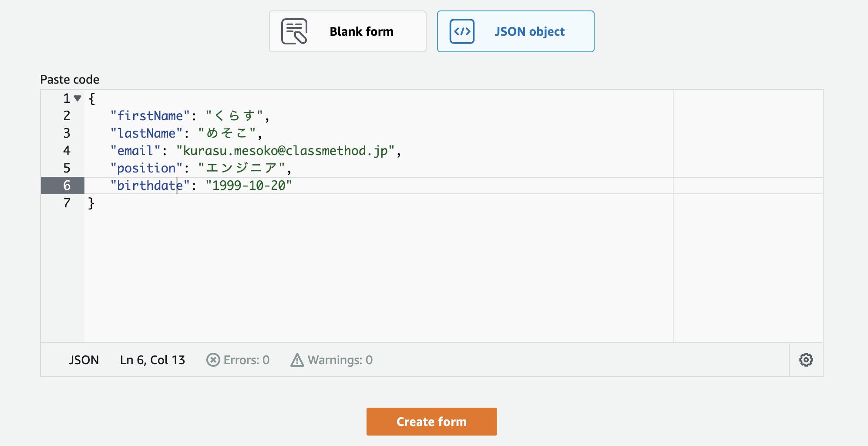The height and width of the screenshot is (446, 868).
Task: Click the JSON object code icon
Action: tap(462, 31)
